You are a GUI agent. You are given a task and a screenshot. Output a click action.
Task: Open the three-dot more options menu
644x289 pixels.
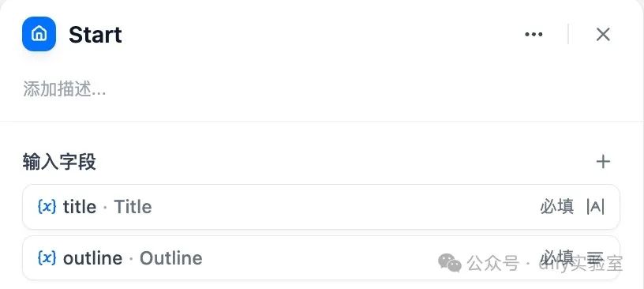[x=534, y=35]
